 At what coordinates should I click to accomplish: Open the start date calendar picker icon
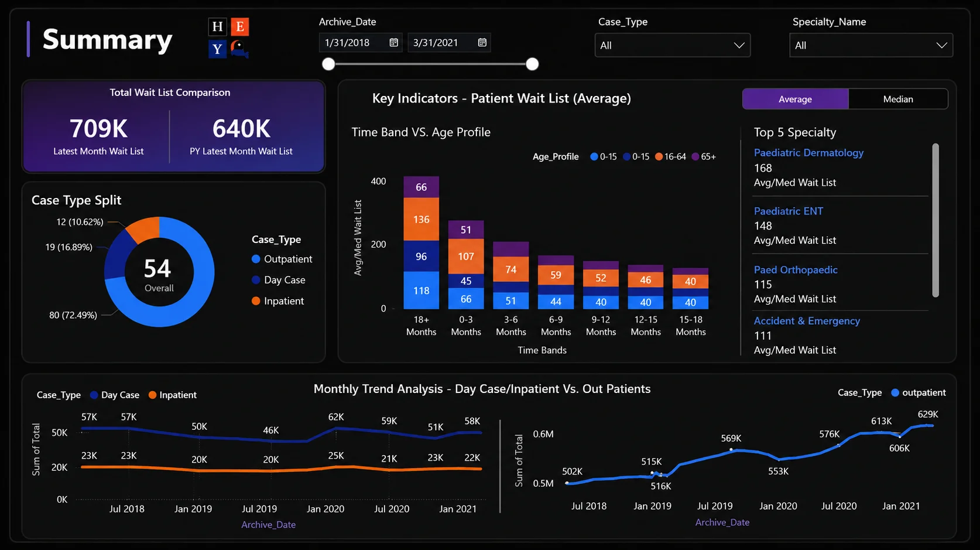pos(393,43)
